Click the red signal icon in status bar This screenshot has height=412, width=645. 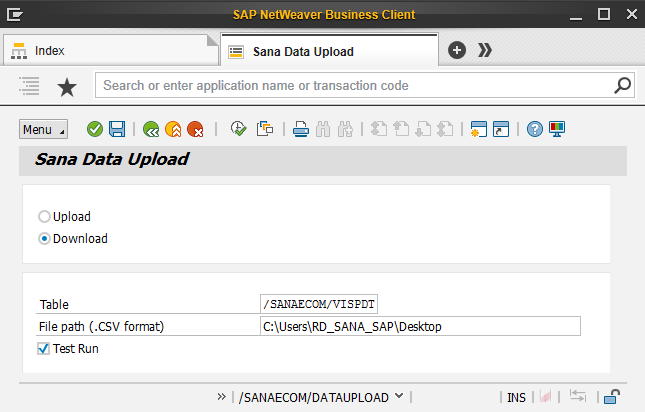(545, 397)
